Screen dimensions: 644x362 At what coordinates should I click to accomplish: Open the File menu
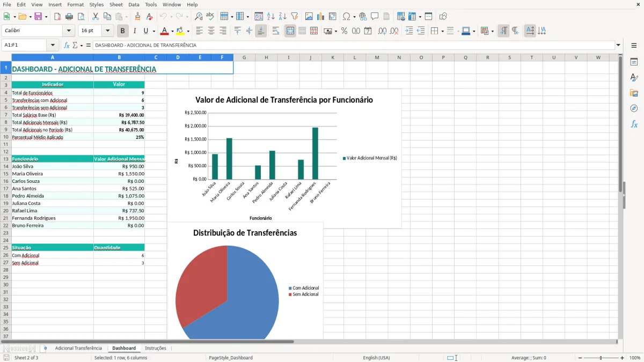pyautogui.click(x=7, y=4)
